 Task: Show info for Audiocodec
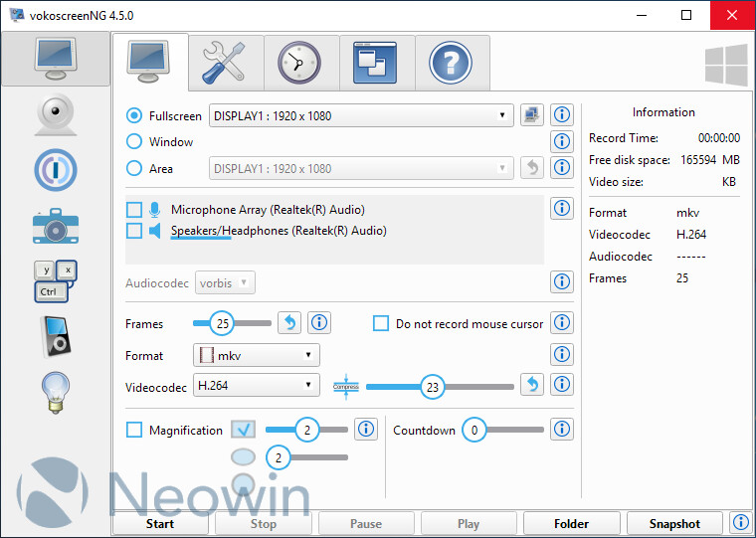pos(562,281)
